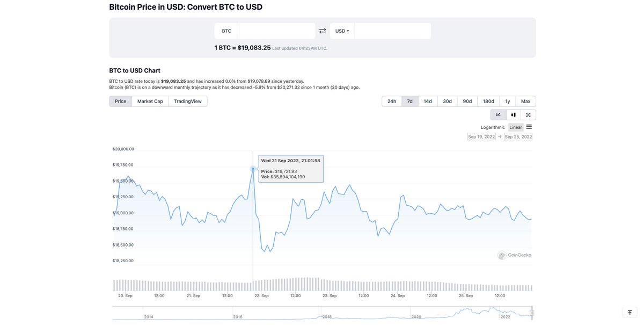Click the scroll-to-top arrow button
Screen dimensions: 644x325
[x=630, y=312]
